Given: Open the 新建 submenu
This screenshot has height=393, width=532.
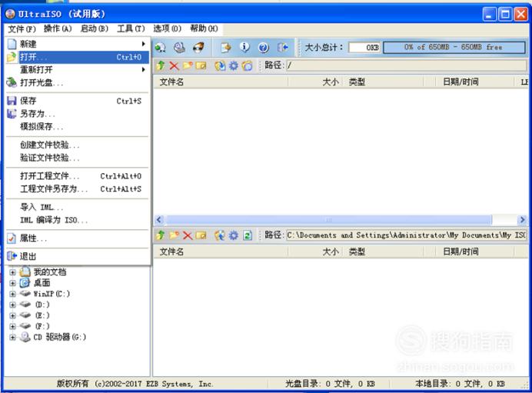Looking at the screenshot, I should coord(78,44).
